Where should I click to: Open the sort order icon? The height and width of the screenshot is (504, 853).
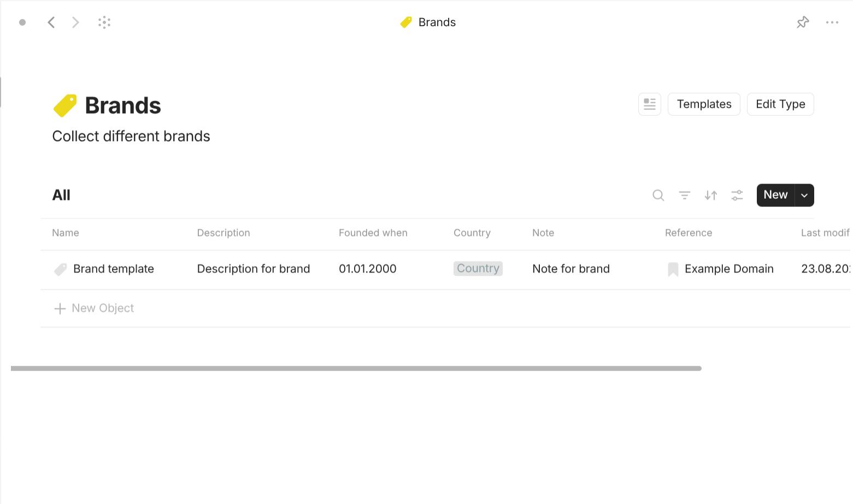(x=710, y=195)
